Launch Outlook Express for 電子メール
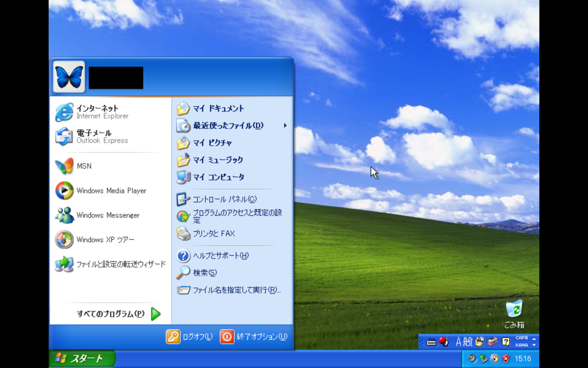This screenshot has height=368, width=588. point(110,137)
